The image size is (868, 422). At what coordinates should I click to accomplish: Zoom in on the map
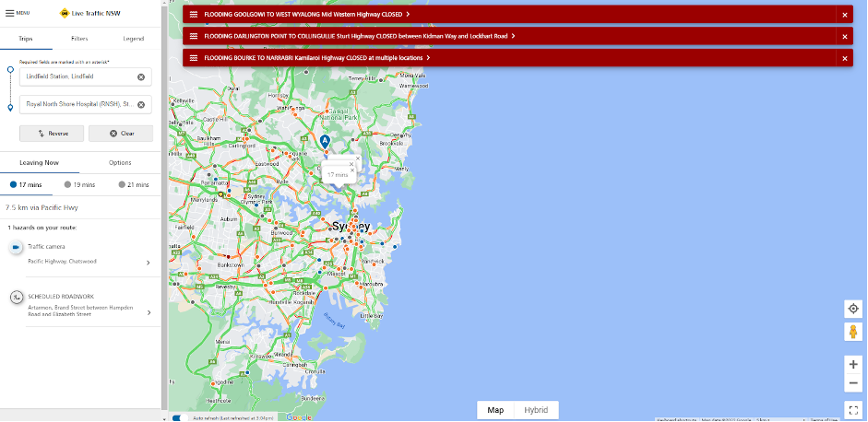853,365
